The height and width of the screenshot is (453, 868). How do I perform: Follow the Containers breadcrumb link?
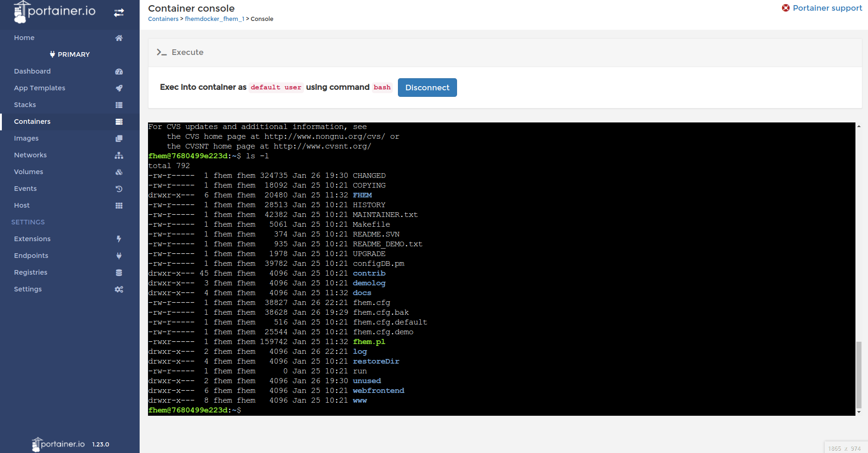click(163, 19)
